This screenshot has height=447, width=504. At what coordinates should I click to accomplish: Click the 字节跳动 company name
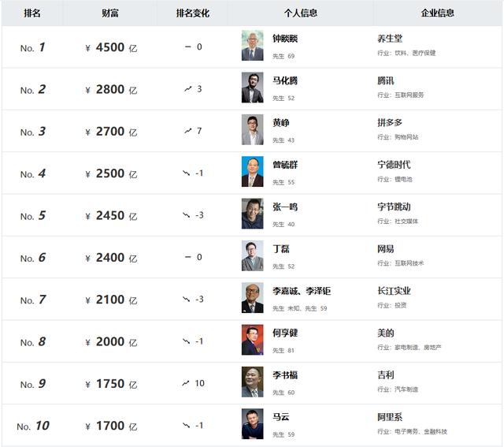[394, 207]
